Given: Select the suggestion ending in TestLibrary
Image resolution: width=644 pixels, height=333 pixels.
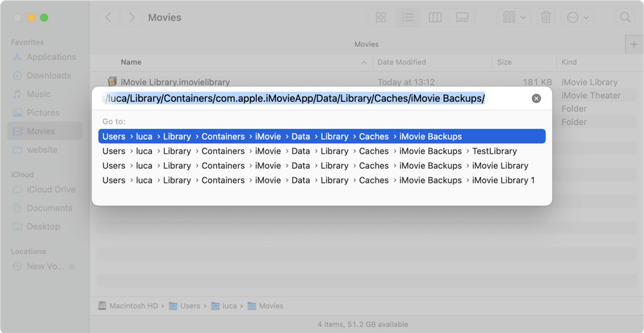Looking at the screenshot, I should tap(321, 151).
